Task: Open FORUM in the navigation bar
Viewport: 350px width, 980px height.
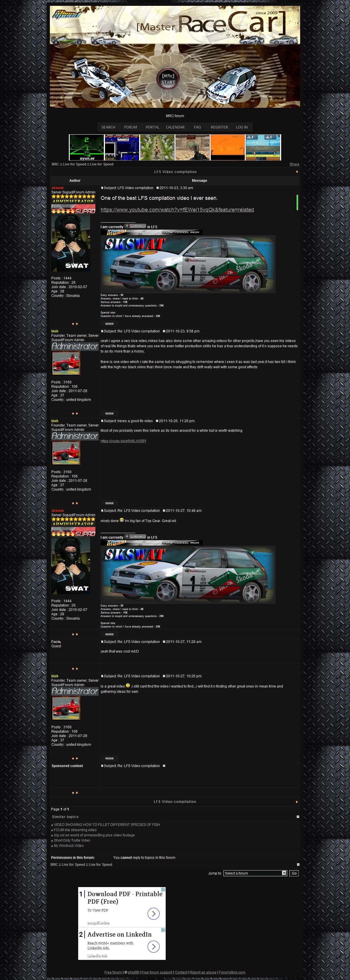Action: [x=131, y=127]
